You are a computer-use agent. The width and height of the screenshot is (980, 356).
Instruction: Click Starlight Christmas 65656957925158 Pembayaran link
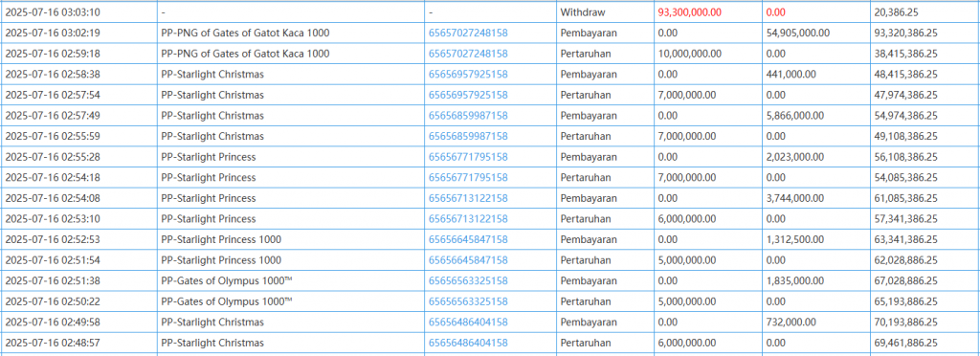pyautogui.click(x=468, y=75)
